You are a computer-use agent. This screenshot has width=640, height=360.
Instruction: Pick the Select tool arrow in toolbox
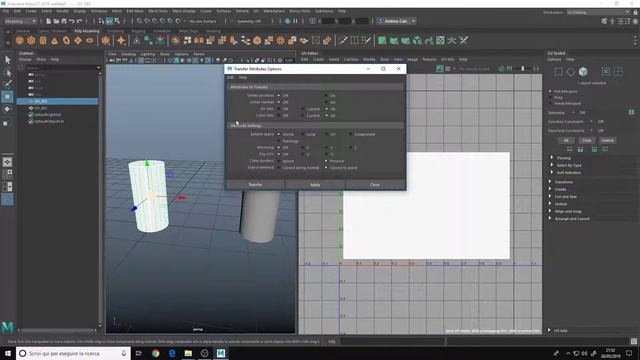7,60
